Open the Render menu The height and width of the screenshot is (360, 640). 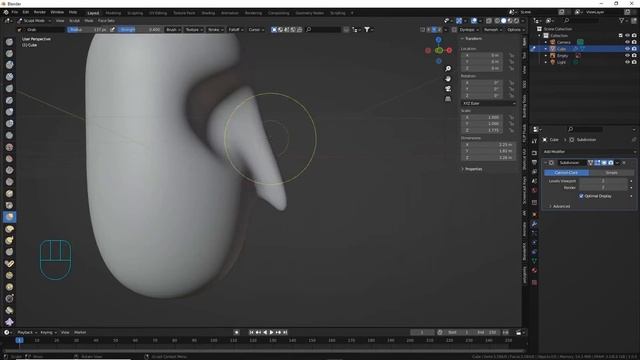(40, 12)
